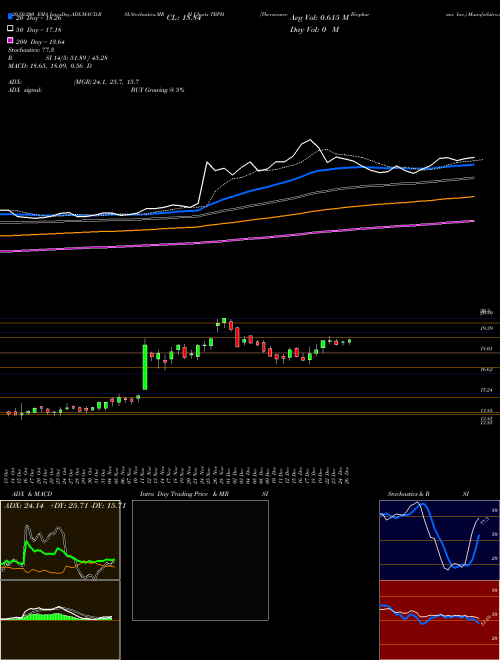Click 'ADX: 24.14 +DY: 25.71 -DY: 15.71' readout
This screenshot has height=660, width=500.
[x=64, y=506]
